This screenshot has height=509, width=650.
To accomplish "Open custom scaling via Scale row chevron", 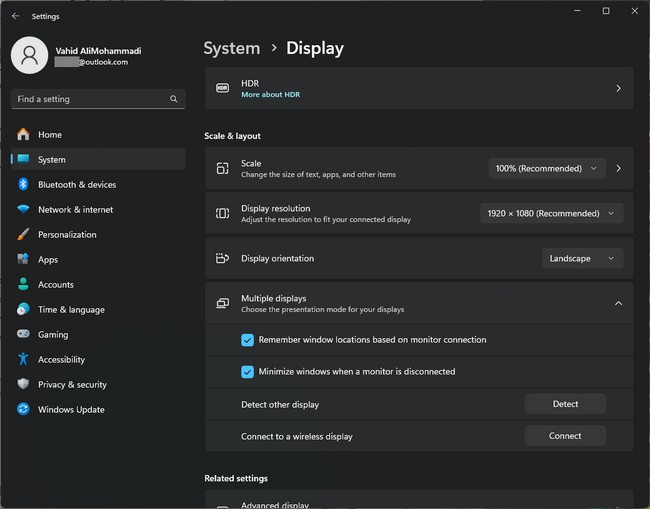I will click(618, 168).
